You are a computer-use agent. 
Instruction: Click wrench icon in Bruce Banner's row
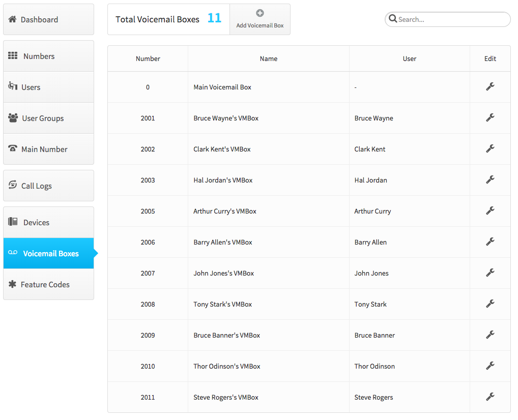pos(490,335)
